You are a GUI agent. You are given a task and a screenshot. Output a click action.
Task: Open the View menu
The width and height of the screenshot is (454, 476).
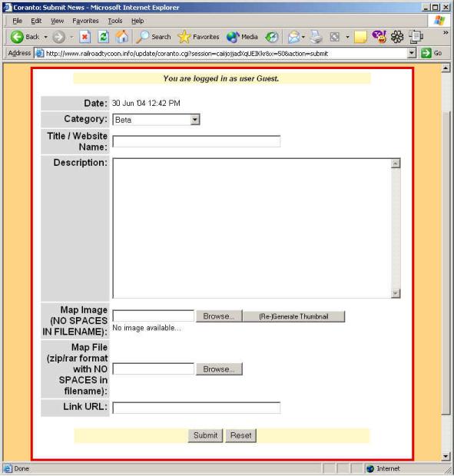point(57,21)
